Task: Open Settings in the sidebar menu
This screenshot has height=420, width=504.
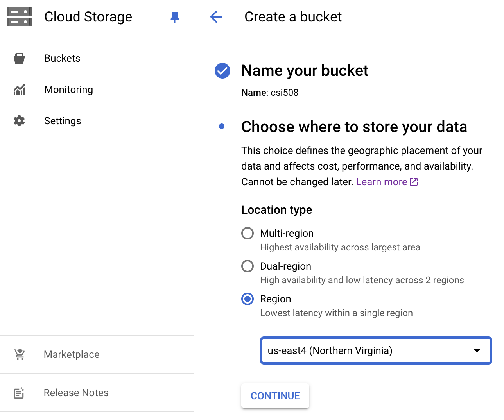Action: [63, 121]
